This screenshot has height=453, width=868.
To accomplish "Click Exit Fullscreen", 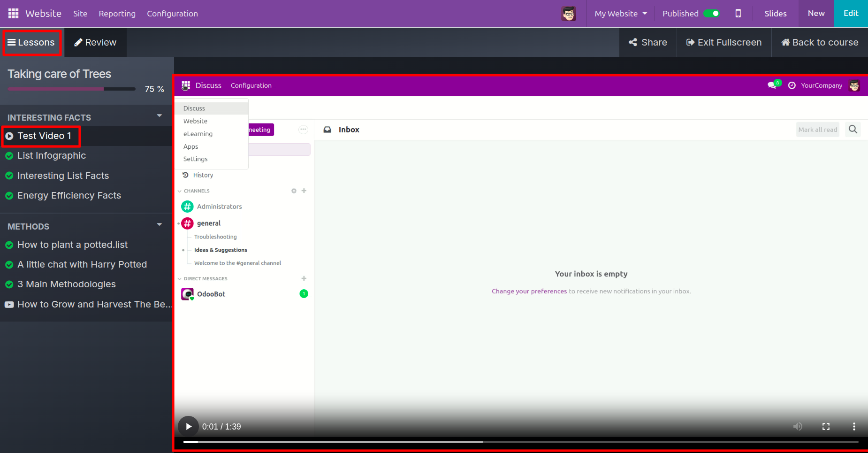I will pos(724,42).
